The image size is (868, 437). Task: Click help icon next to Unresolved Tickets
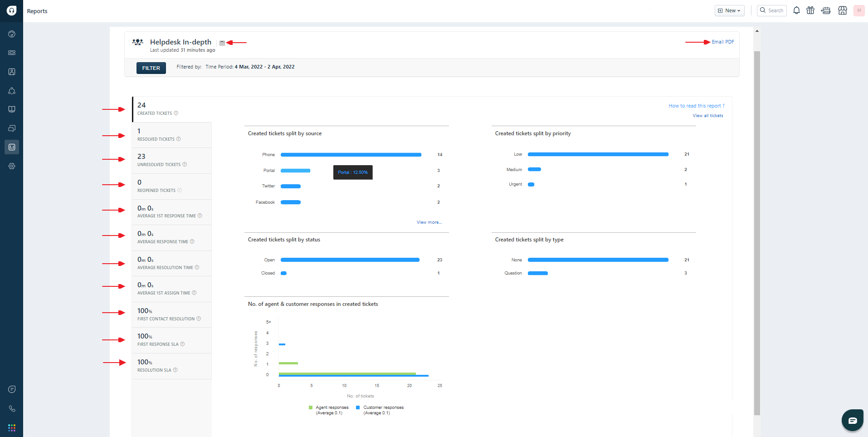click(185, 164)
